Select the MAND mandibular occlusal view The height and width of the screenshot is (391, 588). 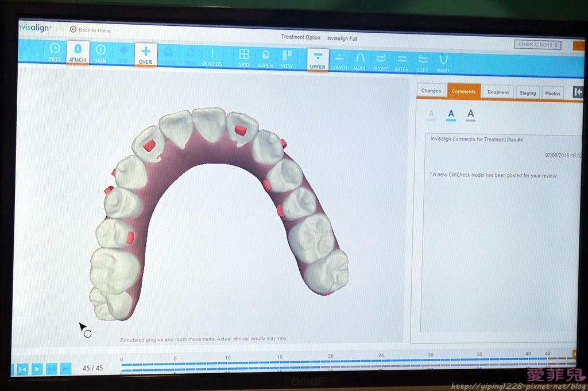click(443, 64)
